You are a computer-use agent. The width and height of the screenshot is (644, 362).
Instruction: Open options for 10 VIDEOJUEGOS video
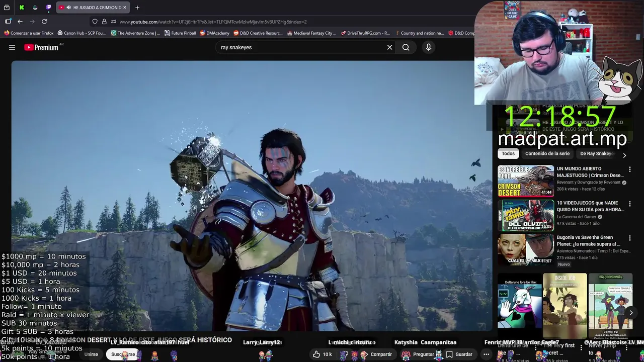629,204
